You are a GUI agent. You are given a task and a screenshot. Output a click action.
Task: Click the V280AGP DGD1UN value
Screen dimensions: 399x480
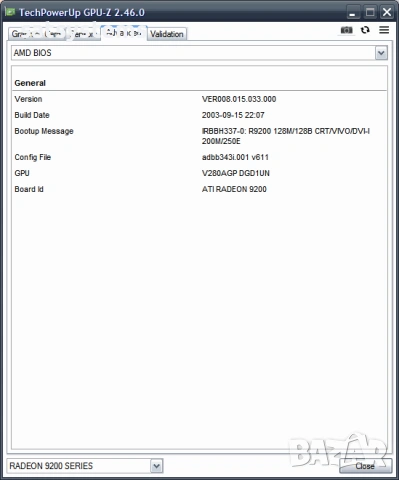[236, 173]
